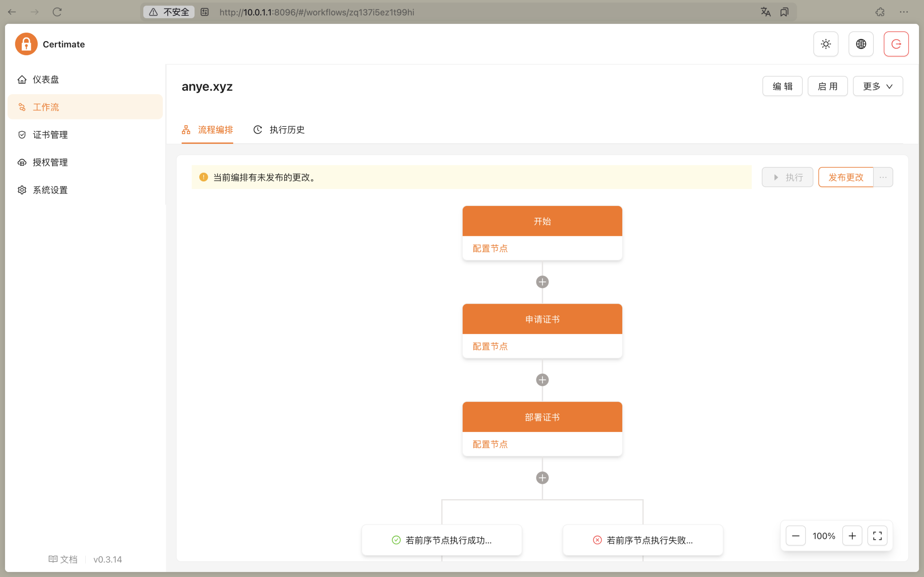
Task: Zoom in the workflow canvas
Action: pyautogui.click(x=852, y=536)
